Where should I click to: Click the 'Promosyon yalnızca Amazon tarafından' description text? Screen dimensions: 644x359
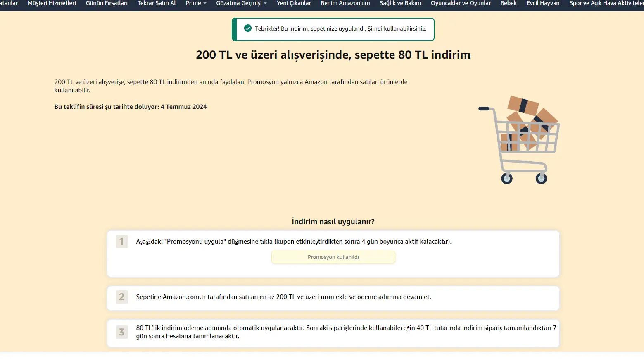pyautogui.click(x=231, y=86)
